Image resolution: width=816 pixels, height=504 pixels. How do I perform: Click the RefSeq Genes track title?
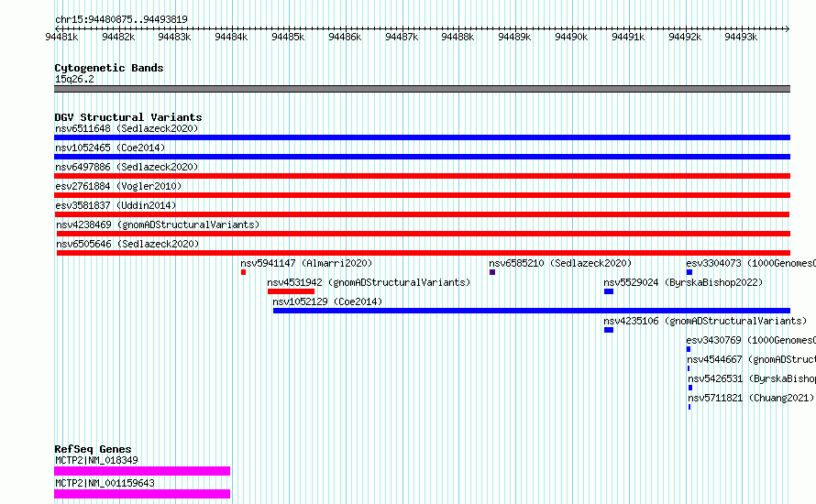pos(93,449)
